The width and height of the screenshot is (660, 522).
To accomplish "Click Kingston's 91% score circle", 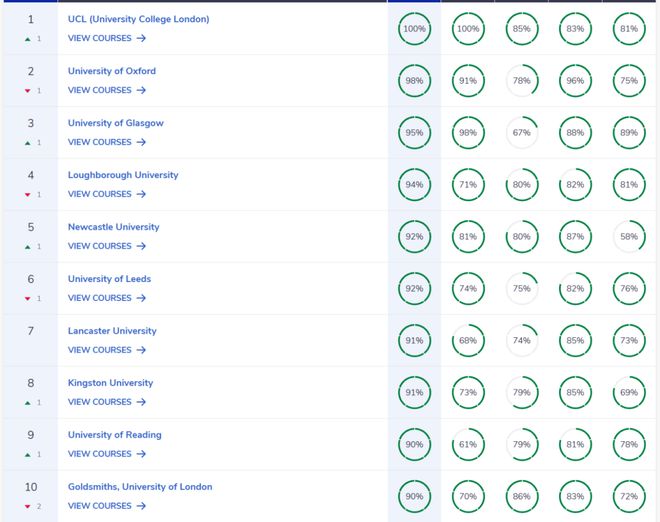I will point(415,392).
